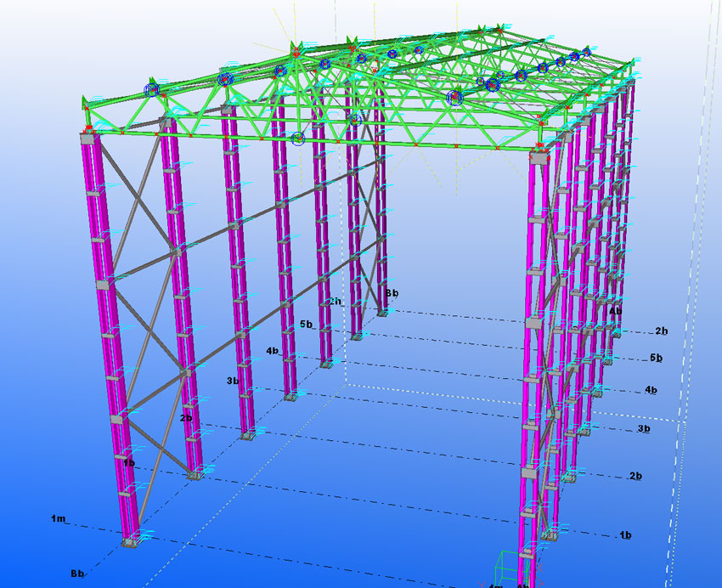Click the right-side 1b gridline end label
Screen dimensions: 722x588
tap(625, 535)
